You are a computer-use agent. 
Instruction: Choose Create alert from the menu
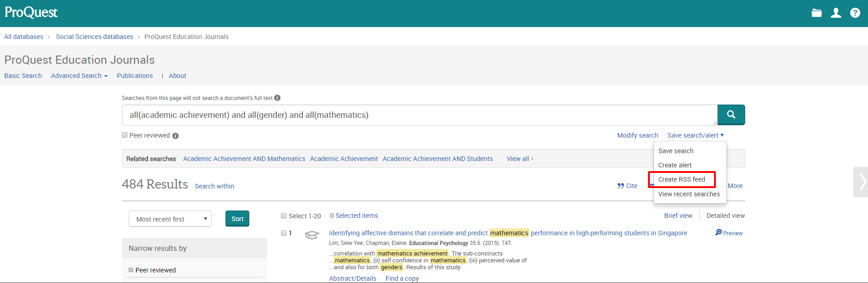[675, 165]
